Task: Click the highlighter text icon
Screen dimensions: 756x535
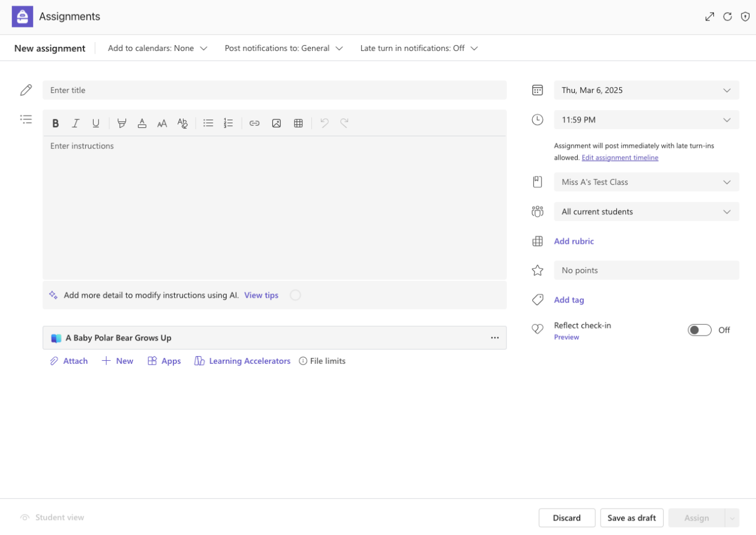Action: [x=122, y=123]
